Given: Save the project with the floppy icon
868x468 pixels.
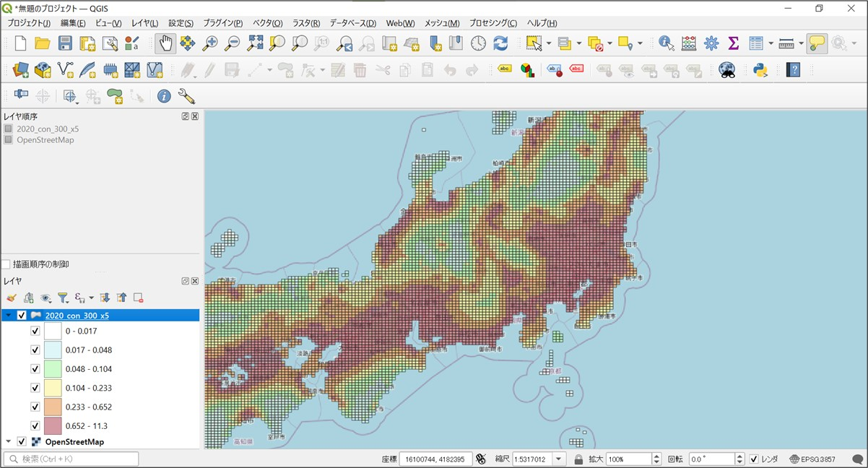Looking at the screenshot, I should click(65, 43).
